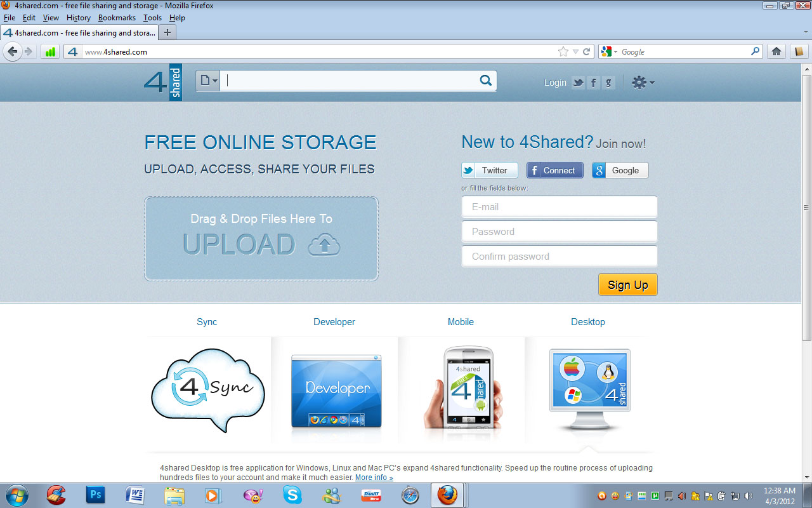Select the 4shared.com browser tab
Image resolution: width=812 pixels, height=508 pixels.
tap(79, 32)
